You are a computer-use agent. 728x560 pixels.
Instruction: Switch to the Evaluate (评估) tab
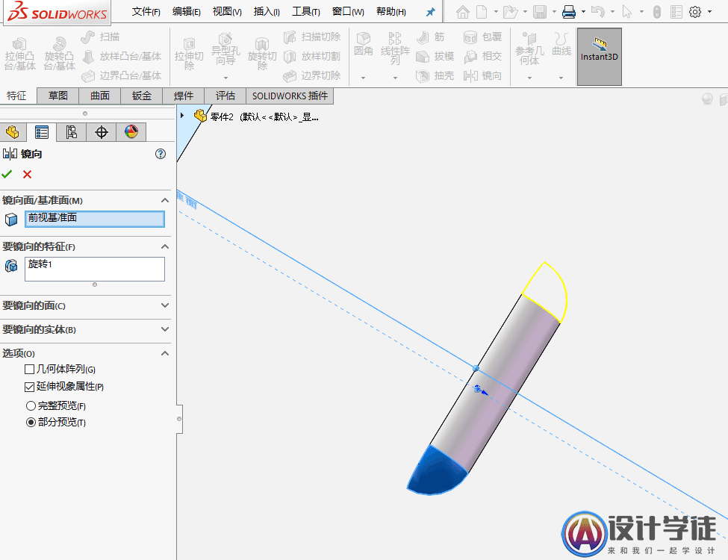coord(225,96)
